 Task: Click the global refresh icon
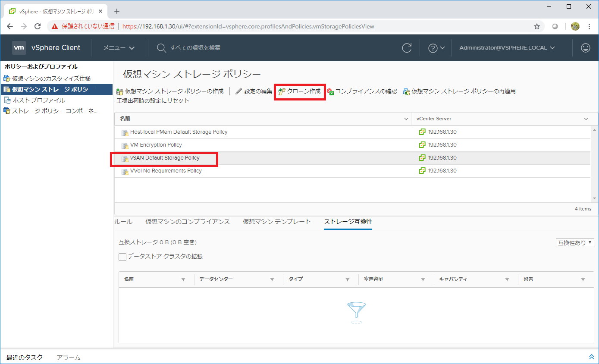[407, 48]
